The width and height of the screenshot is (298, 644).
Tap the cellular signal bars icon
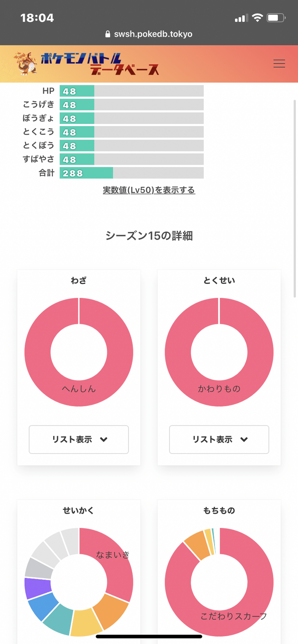pyautogui.click(x=241, y=18)
